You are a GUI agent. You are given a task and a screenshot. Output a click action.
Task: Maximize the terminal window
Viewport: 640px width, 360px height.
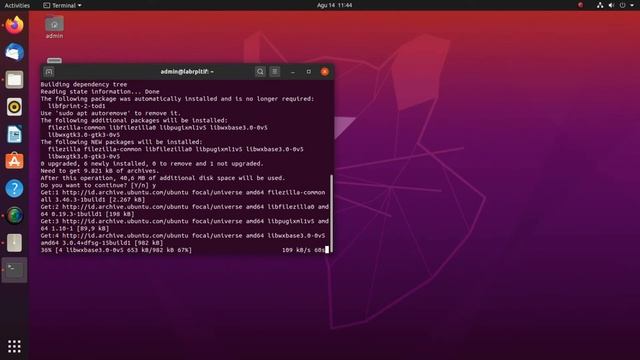pyautogui.click(x=309, y=72)
